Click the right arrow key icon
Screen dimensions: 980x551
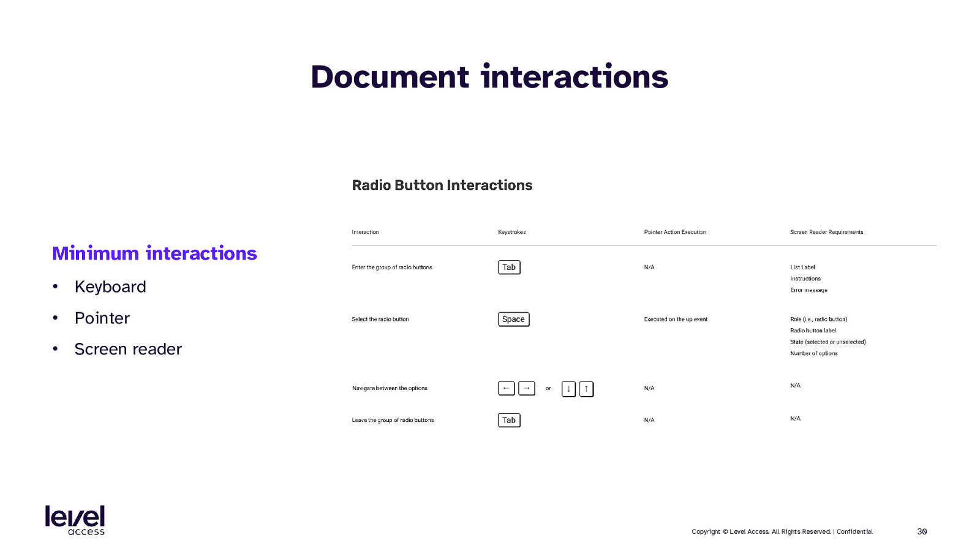[527, 388]
